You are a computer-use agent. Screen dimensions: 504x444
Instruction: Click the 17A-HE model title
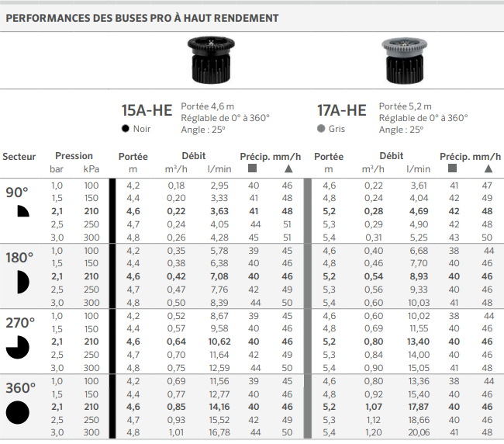[342, 110]
